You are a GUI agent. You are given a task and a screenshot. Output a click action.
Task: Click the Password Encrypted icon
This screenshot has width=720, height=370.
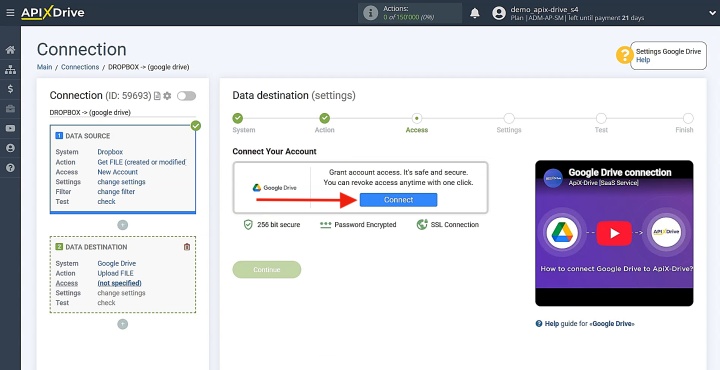point(326,224)
